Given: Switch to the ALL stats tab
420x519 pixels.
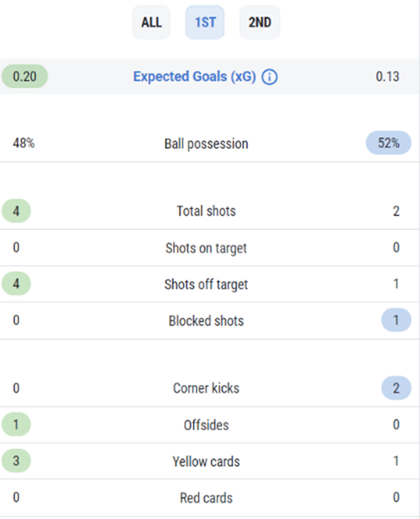Looking at the screenshot, I should [151, 22].
